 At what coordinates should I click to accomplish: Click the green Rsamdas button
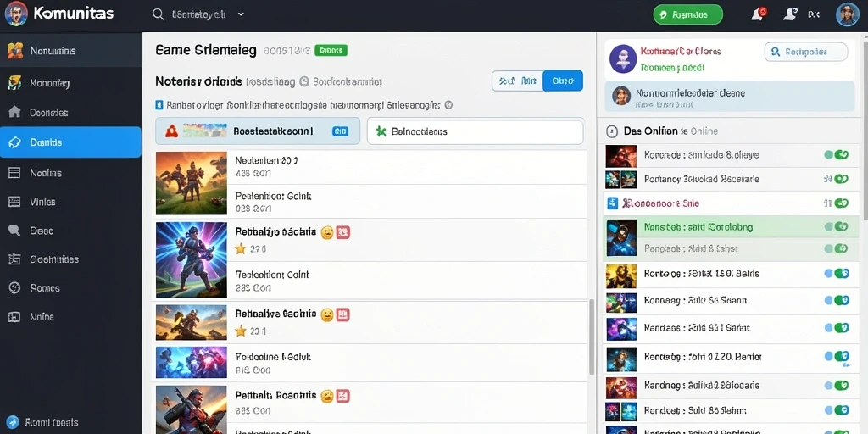point(688,15)
